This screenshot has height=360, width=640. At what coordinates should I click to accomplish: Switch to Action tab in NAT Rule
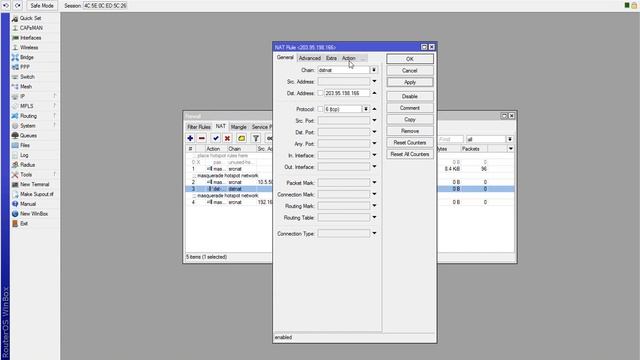[349, 58]
